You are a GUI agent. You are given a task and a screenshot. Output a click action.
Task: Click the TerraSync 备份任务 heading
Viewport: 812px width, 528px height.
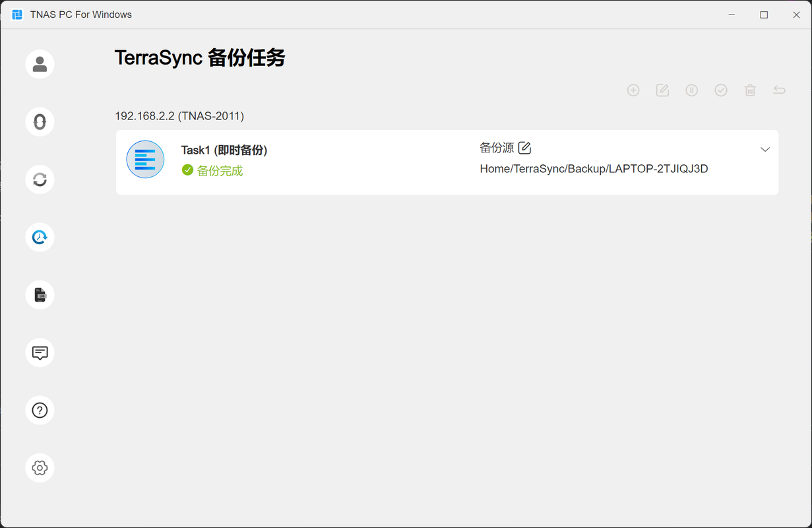coord(200,58)
